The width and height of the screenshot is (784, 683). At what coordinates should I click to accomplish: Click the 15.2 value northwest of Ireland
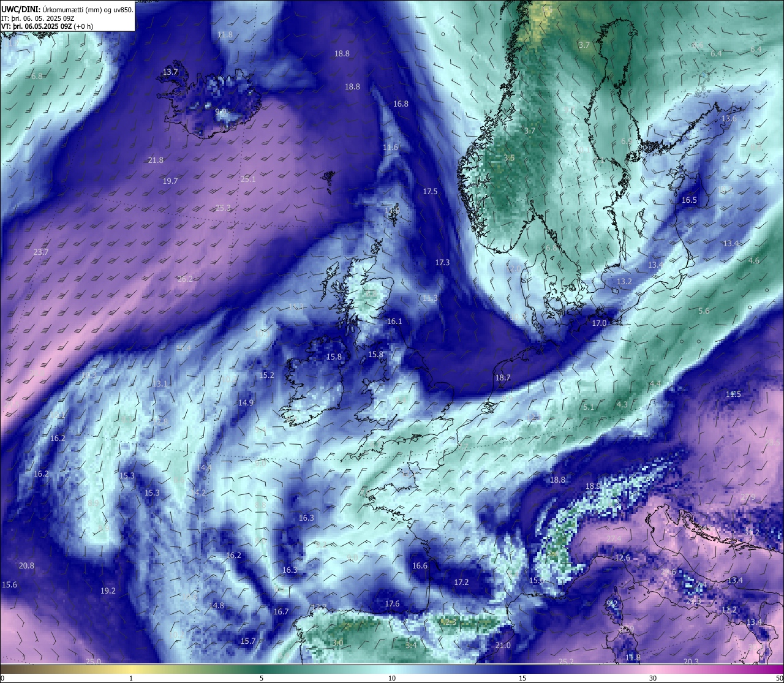point(266,375)
